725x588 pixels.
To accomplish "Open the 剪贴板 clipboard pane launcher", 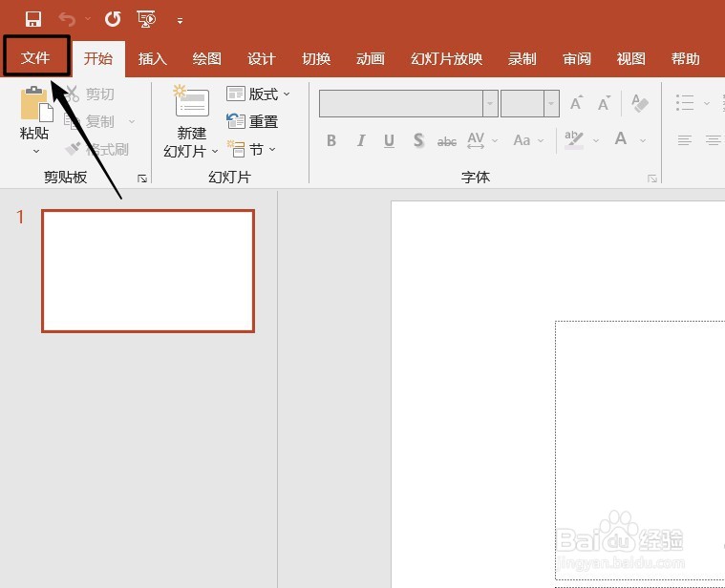I will [142, 178].
